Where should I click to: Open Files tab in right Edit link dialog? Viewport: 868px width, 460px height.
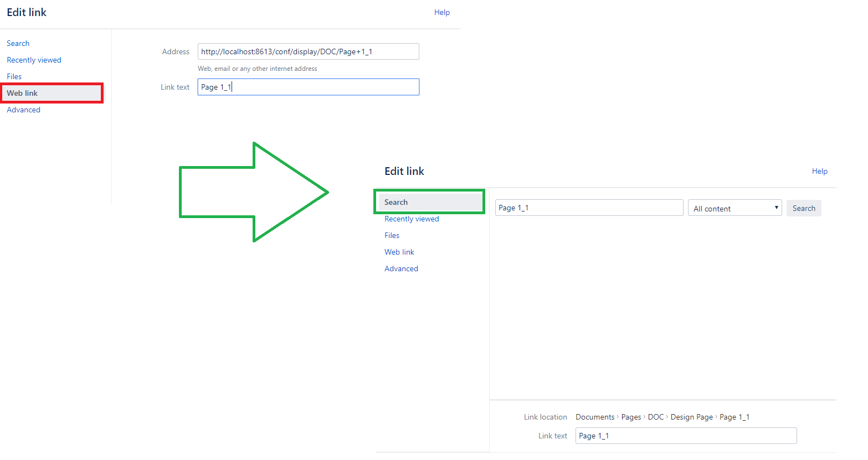[392, 235]
